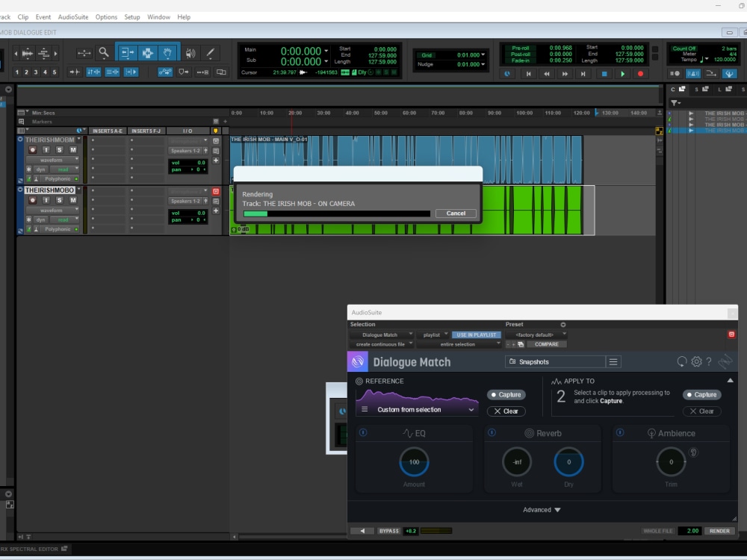
Task: Toggle the Reverb module power button
Action: point(492,432)
